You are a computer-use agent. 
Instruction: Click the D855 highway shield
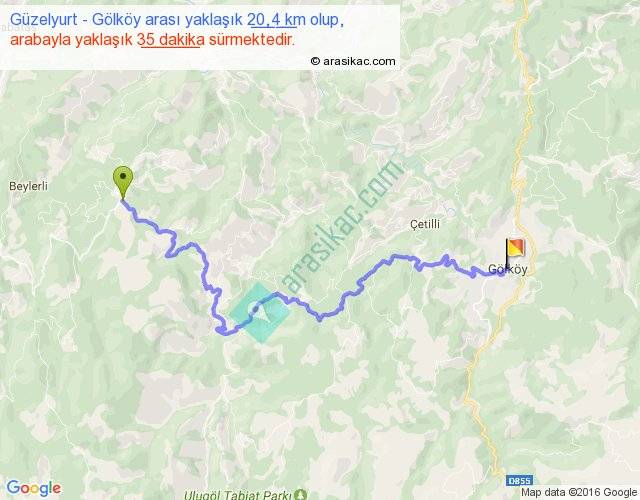519,480
